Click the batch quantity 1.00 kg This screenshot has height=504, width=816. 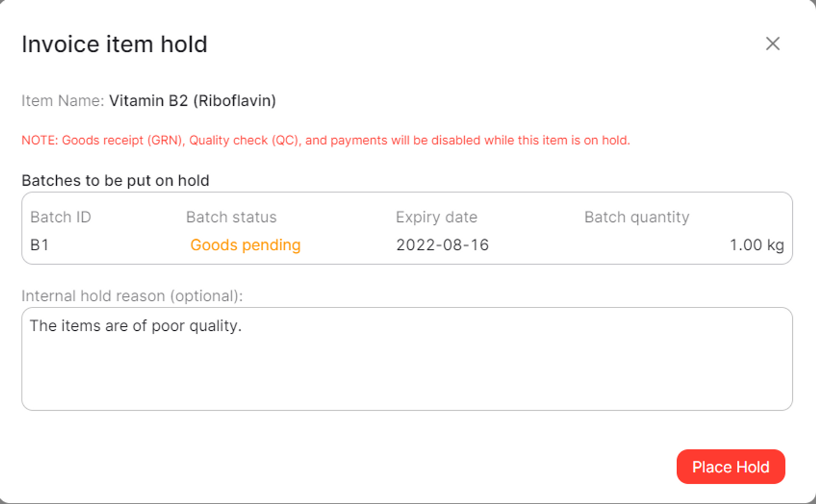[757, 245]
